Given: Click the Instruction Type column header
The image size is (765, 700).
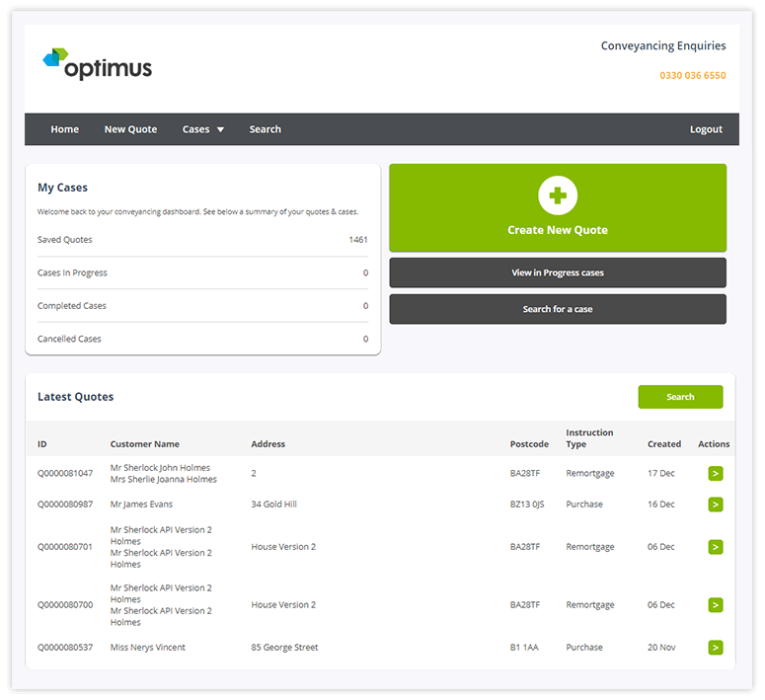Looking at the screenshot, I should 589,438.
